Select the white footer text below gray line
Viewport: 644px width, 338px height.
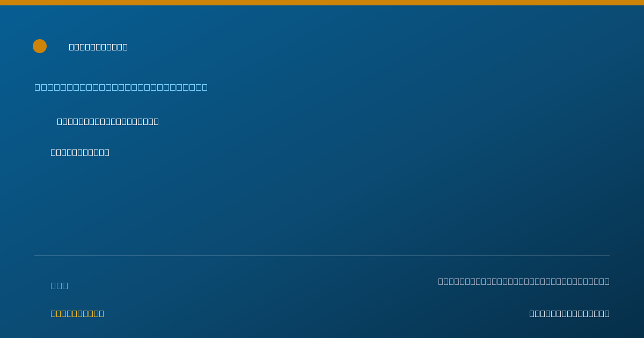569,313
